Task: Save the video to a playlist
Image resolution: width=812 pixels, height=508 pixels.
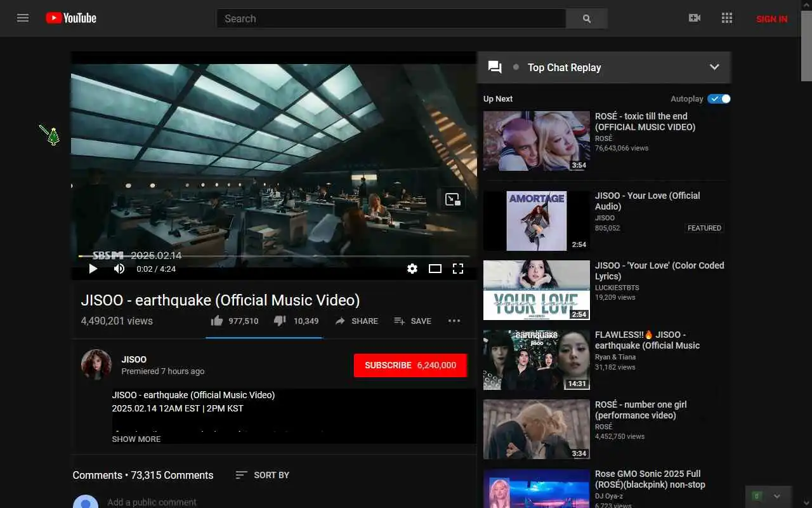Action: 412,321
